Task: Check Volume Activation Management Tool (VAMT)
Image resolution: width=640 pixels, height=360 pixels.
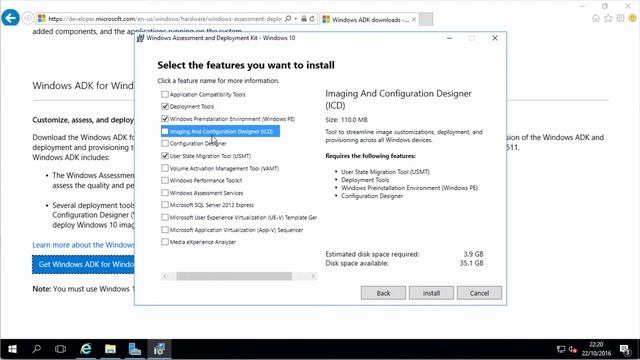Action: click(165, 168)
